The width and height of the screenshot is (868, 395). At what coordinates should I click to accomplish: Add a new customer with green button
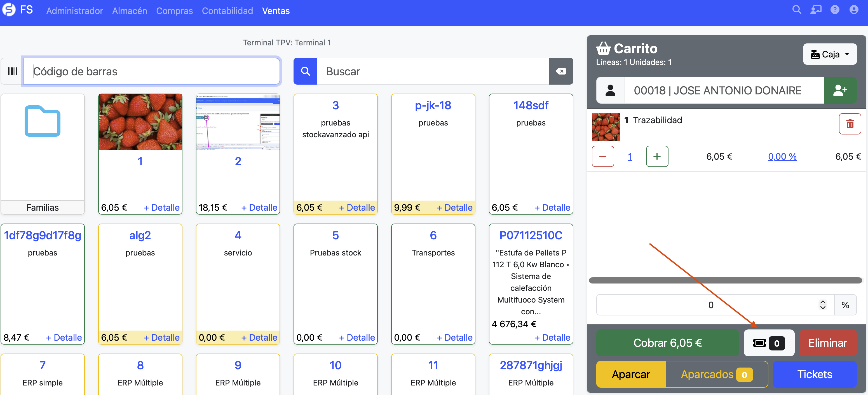coord(840,90)
